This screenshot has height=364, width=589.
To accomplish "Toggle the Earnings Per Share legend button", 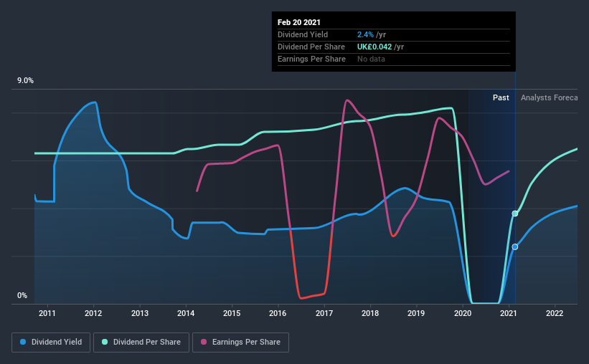I will point(240,343).
